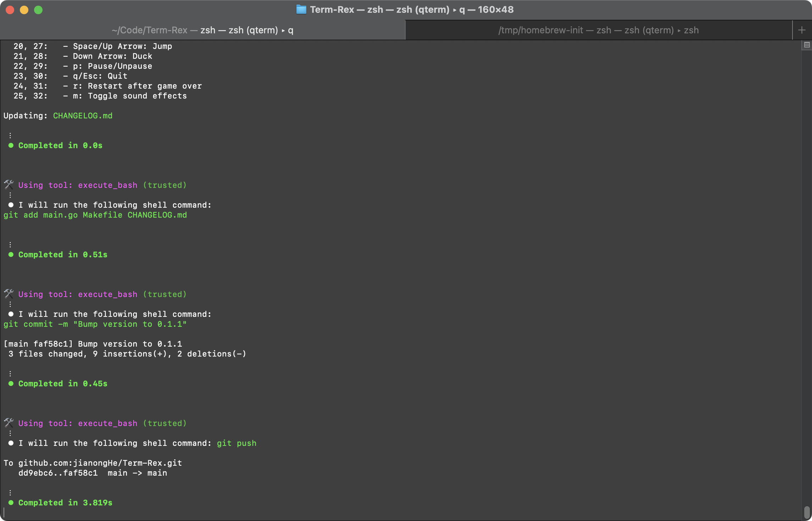
Task: Click the window title Term-Rex text
Action: [x=332, y=10]
